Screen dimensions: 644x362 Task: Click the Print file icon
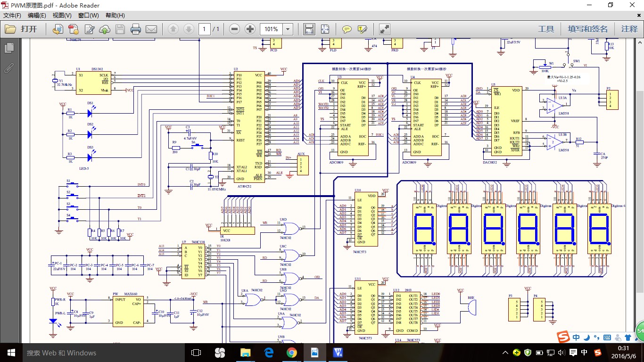click(136, 29)
